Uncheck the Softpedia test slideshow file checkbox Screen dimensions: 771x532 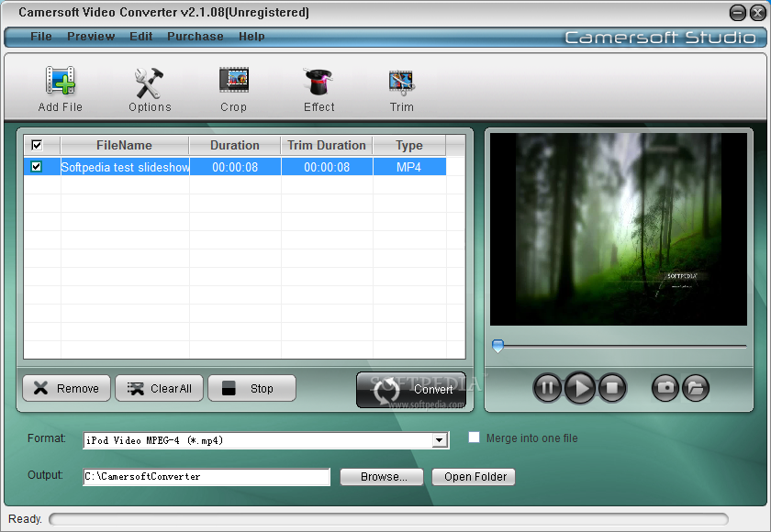click(37, 167)
